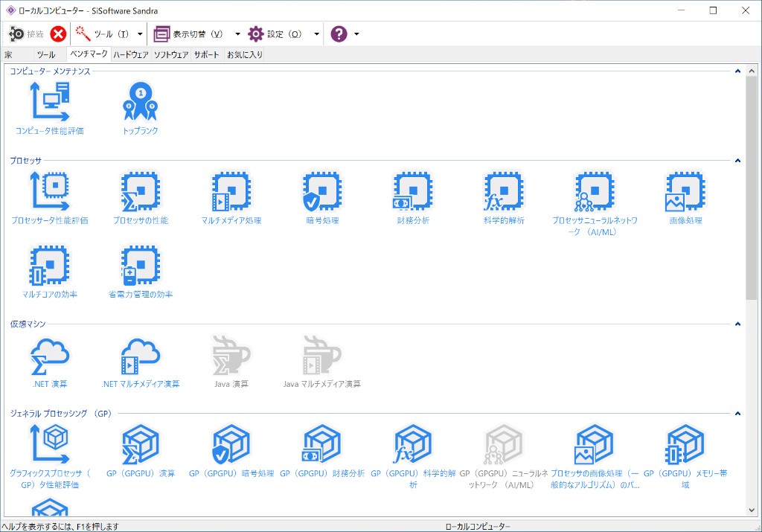Open the ツール (T) dropdown arrow
Screen dimensions: 762x532
140,34
